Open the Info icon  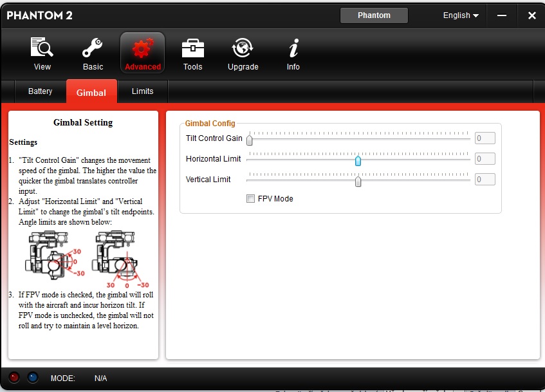click(x=293, y=49)
